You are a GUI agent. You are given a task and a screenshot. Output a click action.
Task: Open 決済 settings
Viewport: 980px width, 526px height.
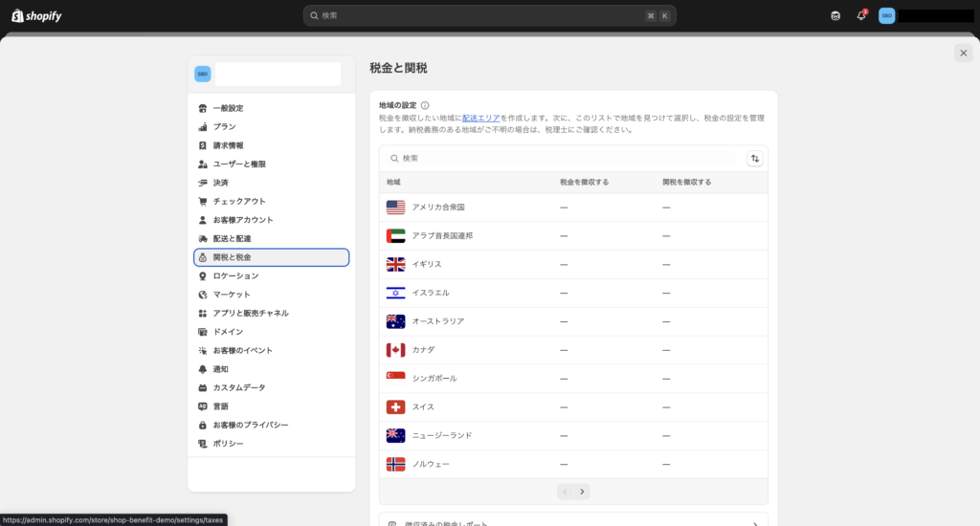point(271,183)
